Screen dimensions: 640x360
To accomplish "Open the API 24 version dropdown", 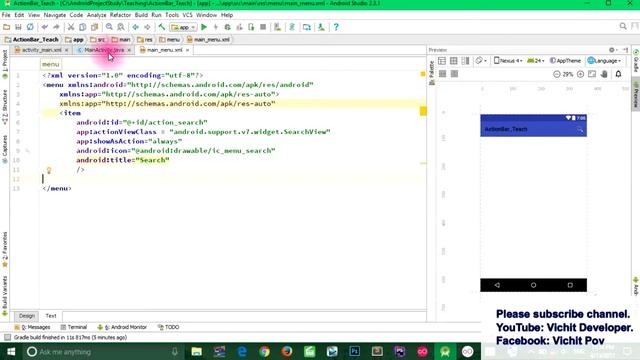I will point(536,61).
